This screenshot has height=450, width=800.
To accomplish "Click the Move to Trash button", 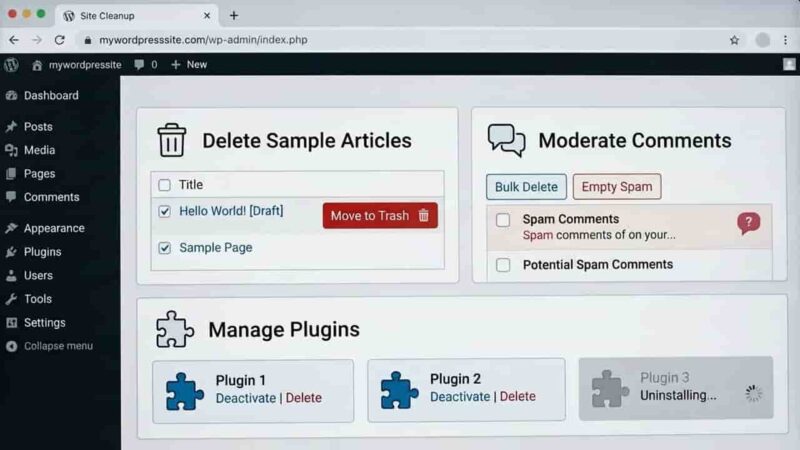I will pyautogui.click(x=380, y=215).
